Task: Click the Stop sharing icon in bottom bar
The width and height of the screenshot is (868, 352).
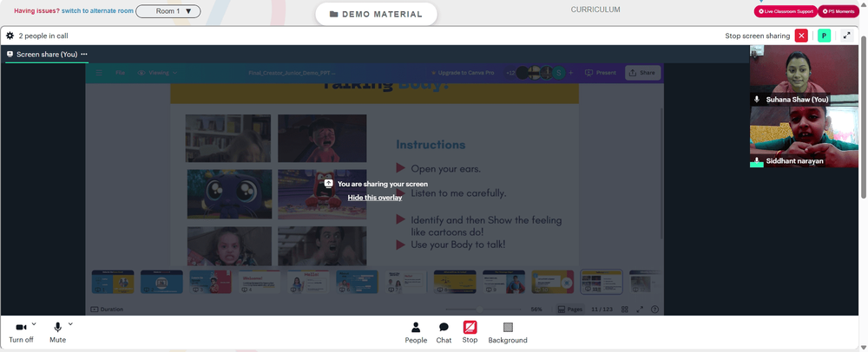Action: tap(470, 327)
